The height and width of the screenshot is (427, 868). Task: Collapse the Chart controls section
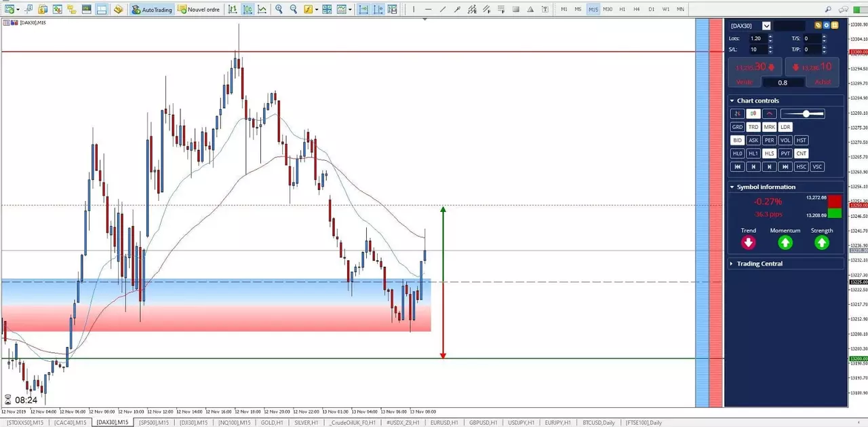[x=732, y=100]
